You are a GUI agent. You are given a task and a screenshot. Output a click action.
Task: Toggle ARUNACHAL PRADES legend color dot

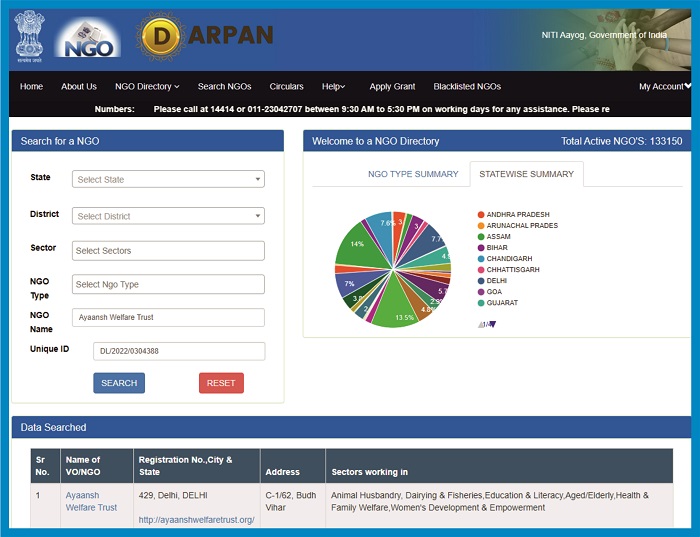click(481, 226)
